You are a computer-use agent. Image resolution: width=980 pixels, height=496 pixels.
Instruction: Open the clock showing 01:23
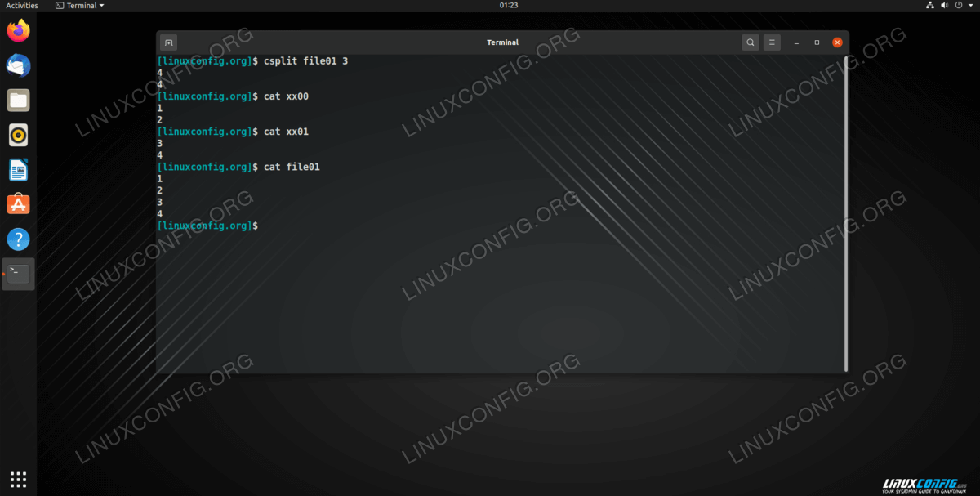tap(508, 6)
